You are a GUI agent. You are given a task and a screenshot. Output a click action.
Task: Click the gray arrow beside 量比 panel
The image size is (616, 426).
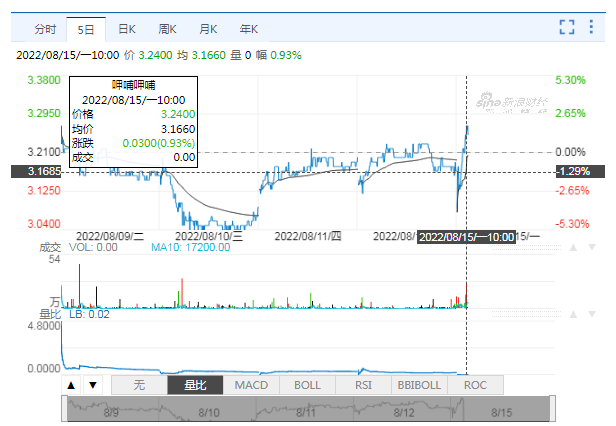[571, 316]
